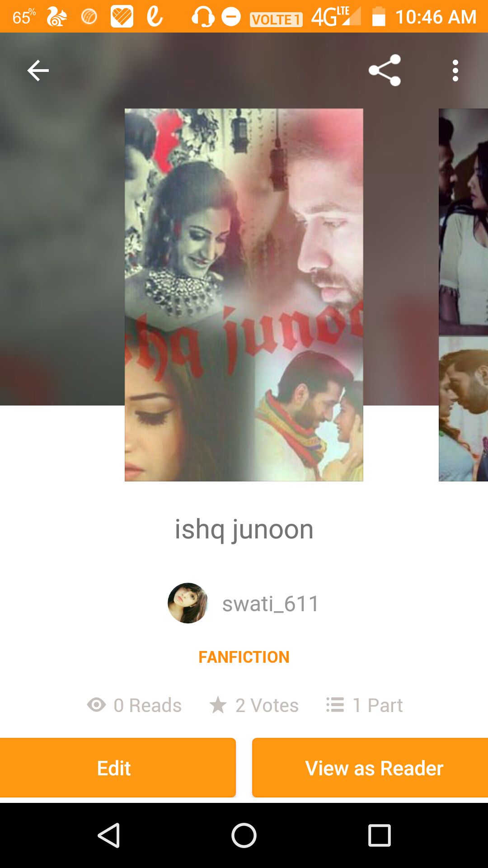Open the FANFICTION category link
488x868 pixels.
point(244,657)
